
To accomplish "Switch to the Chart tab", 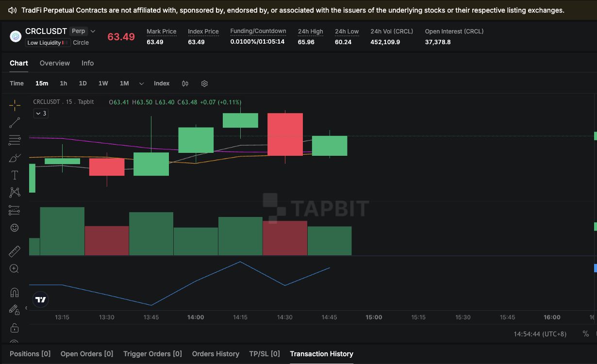I will coord(19,63).
